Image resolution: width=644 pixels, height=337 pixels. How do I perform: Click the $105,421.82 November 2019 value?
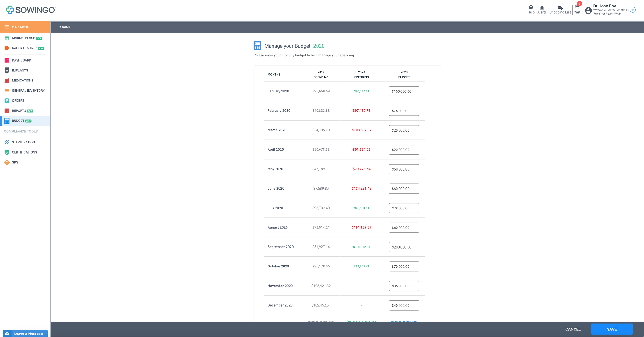321,286
